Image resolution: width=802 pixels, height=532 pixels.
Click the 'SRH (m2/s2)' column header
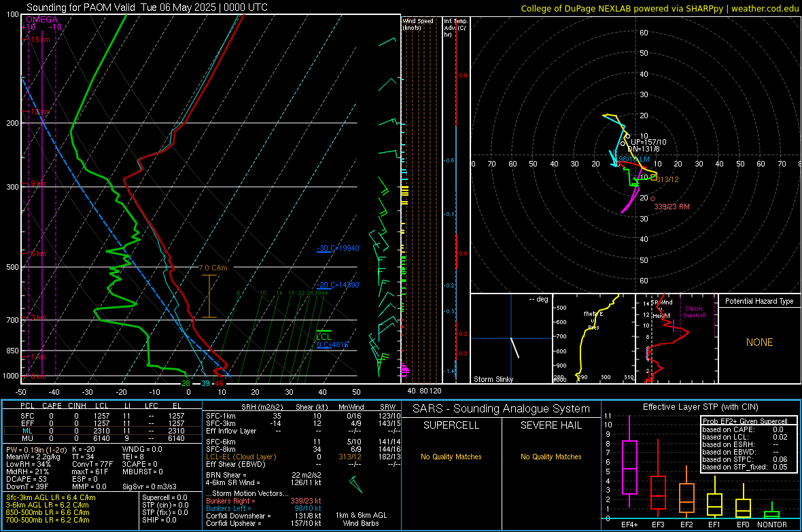pyautogui.click(x=262, y=407)
